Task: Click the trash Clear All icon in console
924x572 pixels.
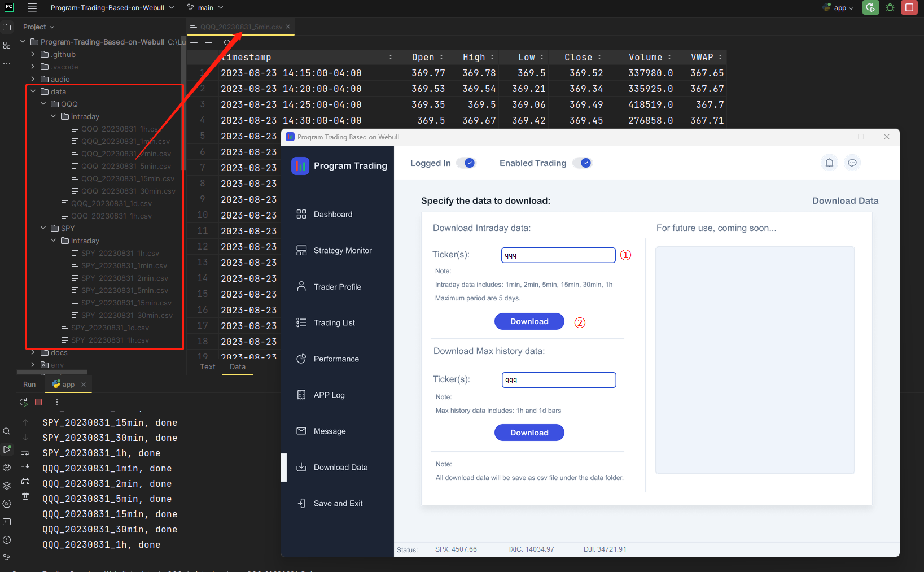Action: pyautogui.click(x=25, y=496)
